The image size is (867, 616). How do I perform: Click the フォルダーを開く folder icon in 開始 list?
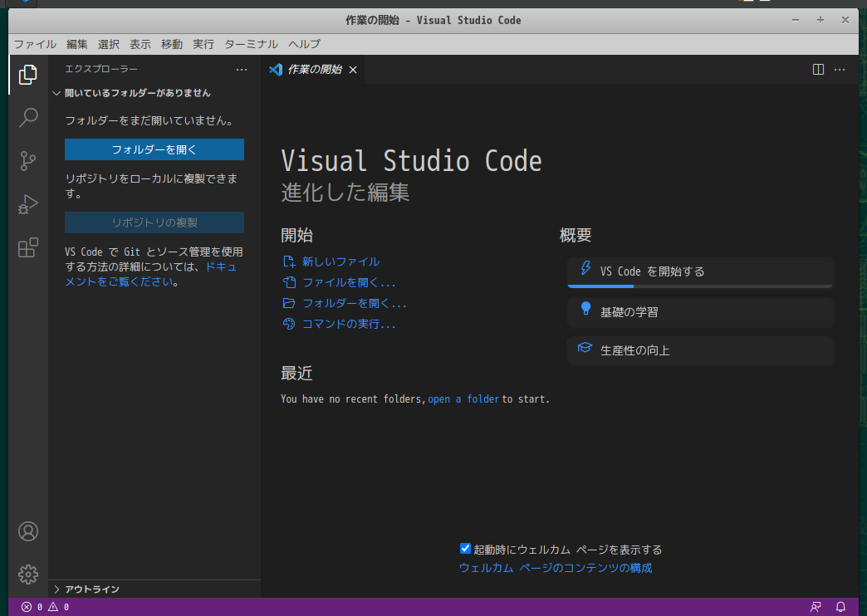[289, 303]
